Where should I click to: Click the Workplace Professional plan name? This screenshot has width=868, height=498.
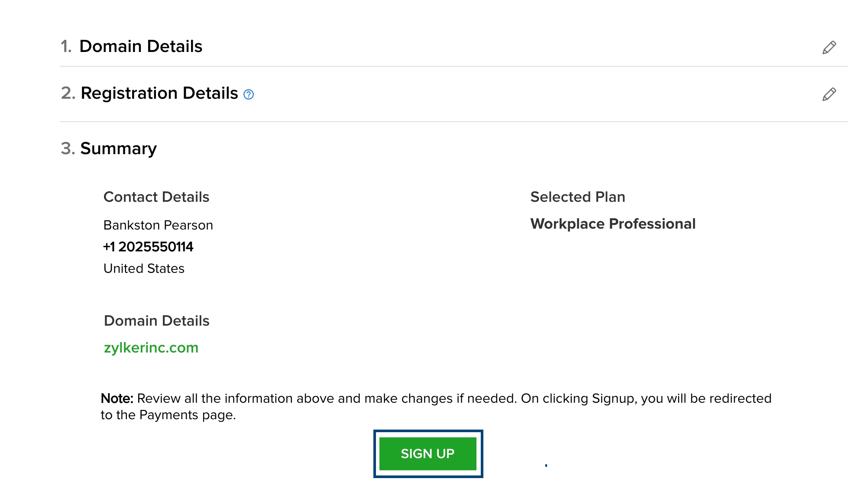613,224
